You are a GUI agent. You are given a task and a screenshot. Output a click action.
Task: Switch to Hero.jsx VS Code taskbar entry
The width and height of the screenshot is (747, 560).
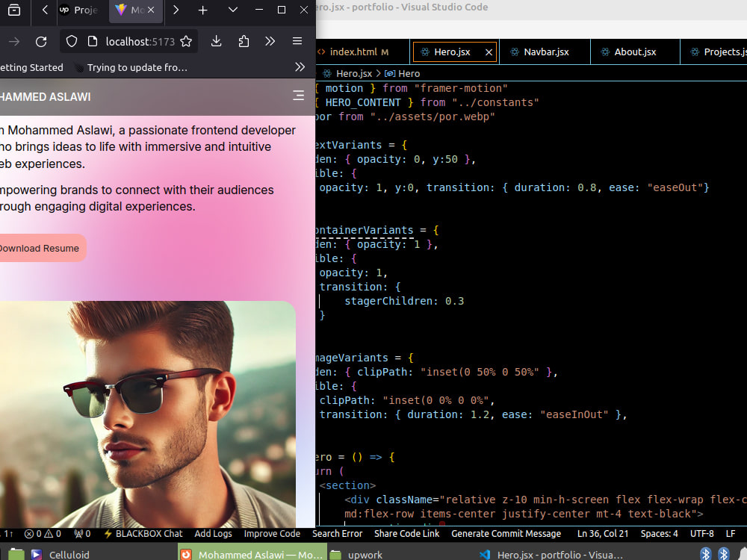tap(551, 554)
